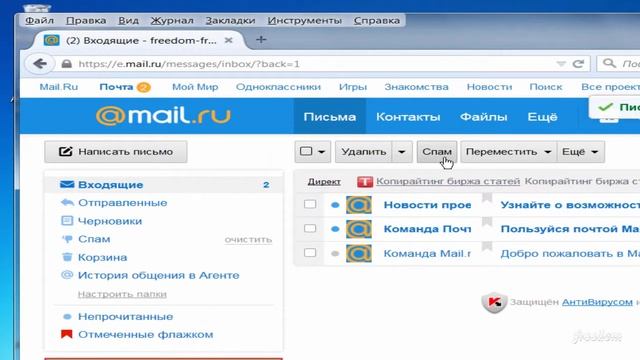Tick checkbox for Новости прое message

(310, 204)
